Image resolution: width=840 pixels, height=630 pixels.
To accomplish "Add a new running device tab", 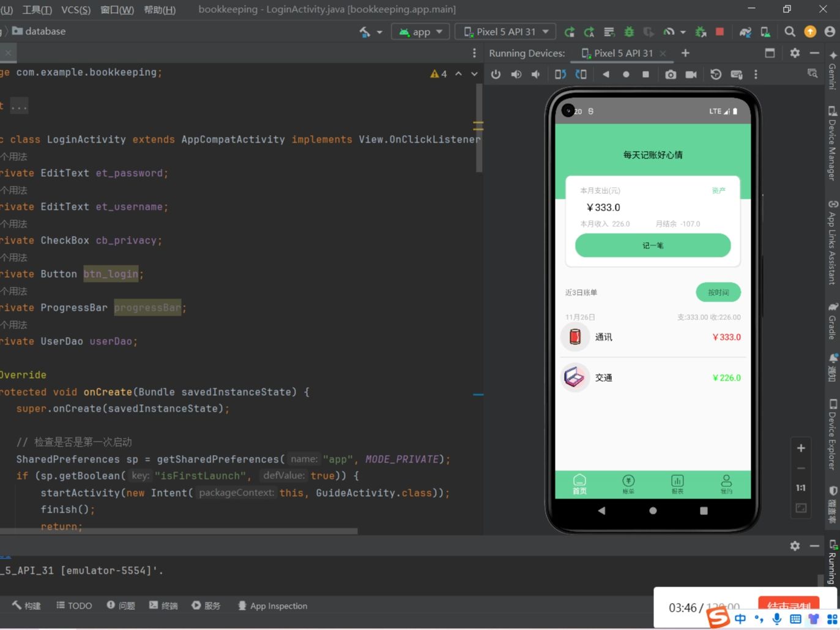I will pos(685,53).
